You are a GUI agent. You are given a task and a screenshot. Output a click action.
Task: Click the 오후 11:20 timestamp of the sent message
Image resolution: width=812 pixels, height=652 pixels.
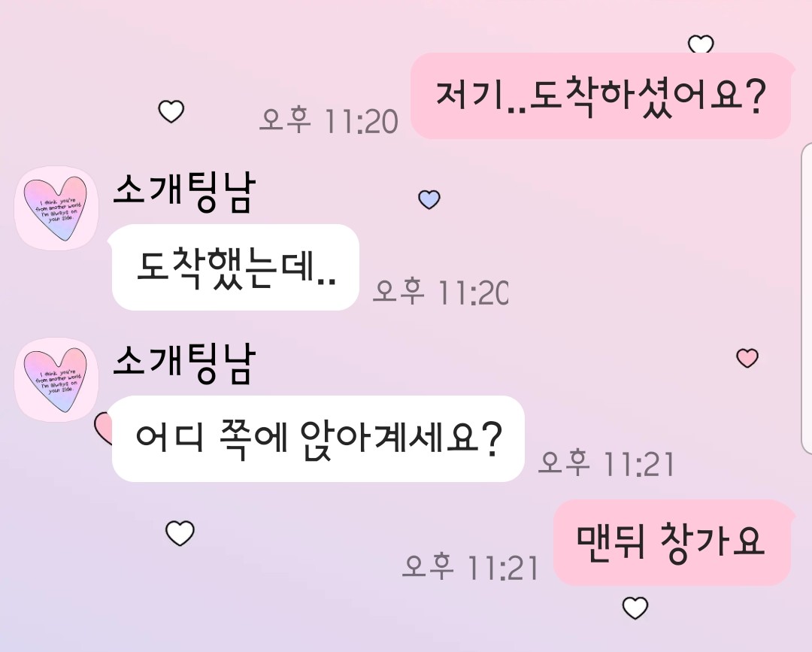[x=329, y=120]
